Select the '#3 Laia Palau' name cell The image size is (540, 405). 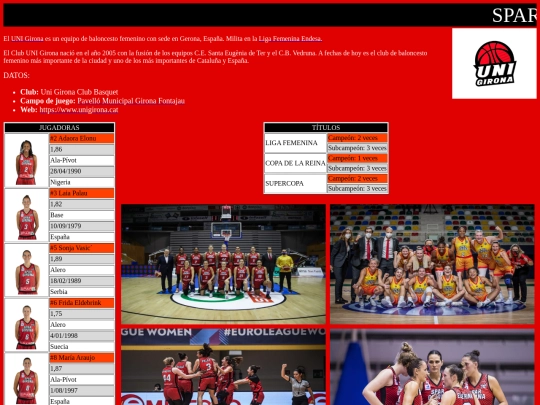coord(82,193)
